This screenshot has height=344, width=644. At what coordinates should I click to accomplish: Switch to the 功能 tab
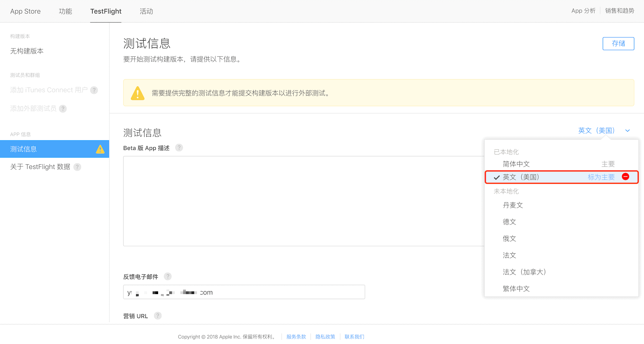[66, 11]
